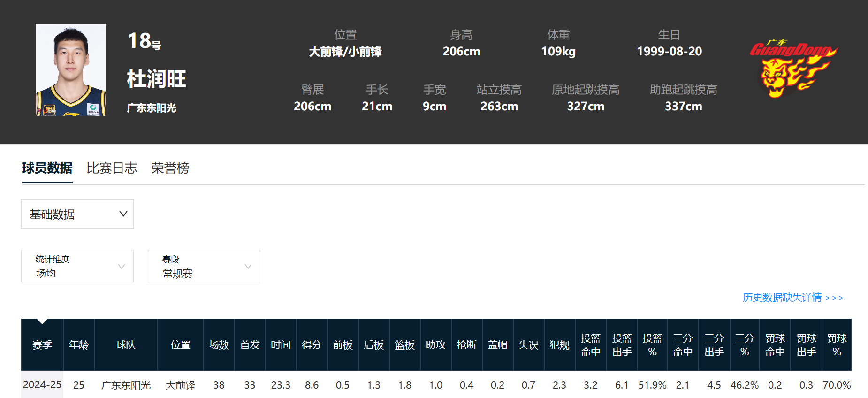Click the 犯规 column header
Screen dimensions: 868x398
coord(560,345)
